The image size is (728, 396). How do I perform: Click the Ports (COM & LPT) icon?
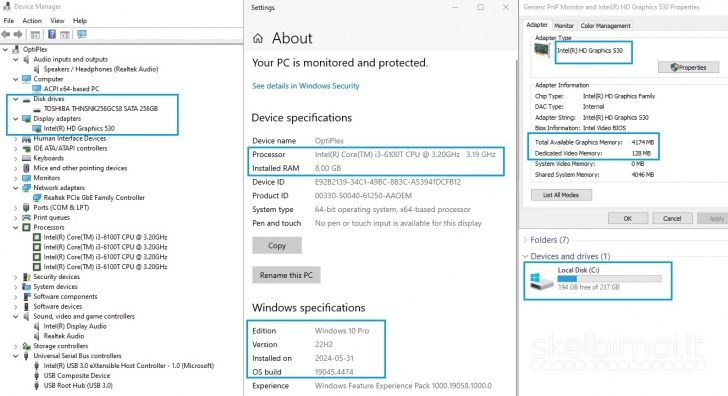(x=26, y=208)
